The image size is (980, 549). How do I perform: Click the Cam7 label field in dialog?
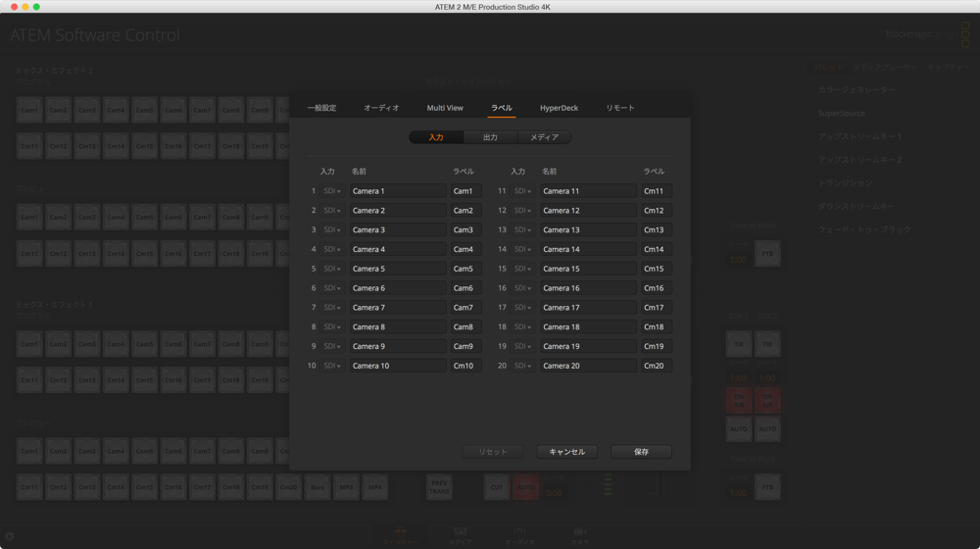466,307
